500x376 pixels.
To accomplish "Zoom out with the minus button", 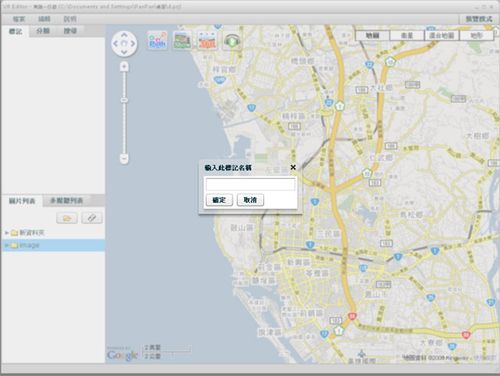I will (x=124, y=158).
